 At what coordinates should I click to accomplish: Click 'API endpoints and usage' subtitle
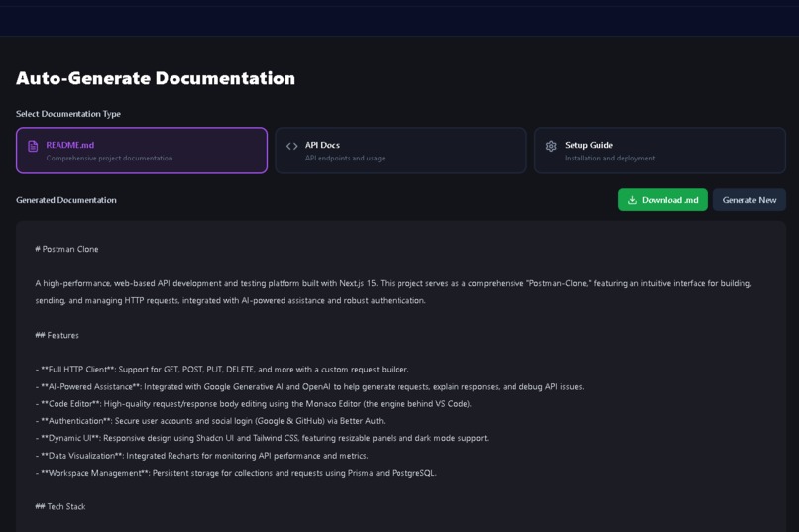click(345, 159)
